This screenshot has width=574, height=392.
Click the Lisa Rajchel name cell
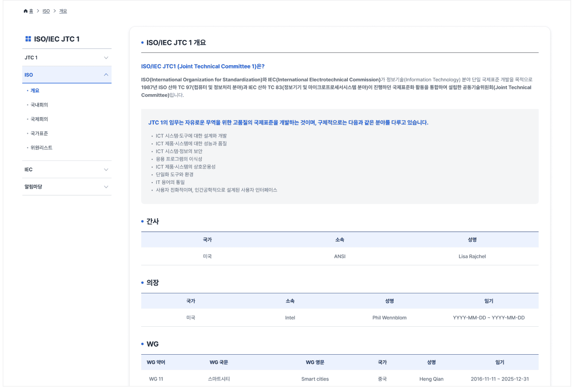[x=472, y=256]
